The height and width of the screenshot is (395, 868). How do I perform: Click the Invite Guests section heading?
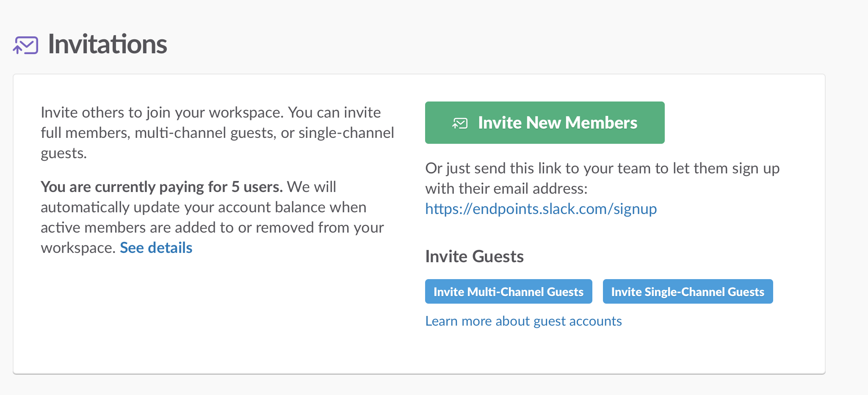[474, 257]
